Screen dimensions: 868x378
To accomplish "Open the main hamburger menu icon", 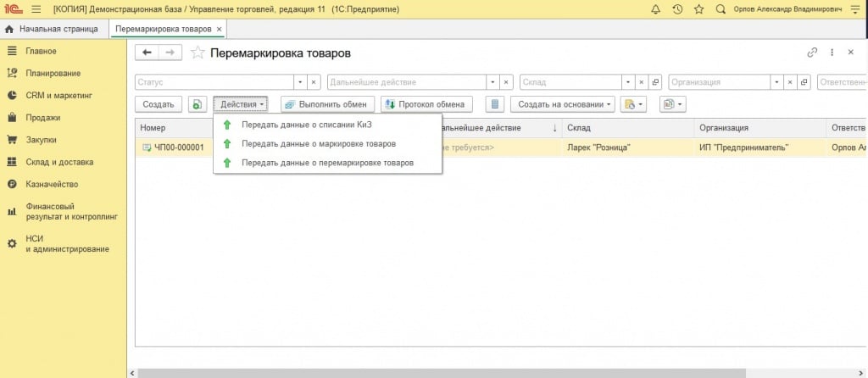I will 36,9.
